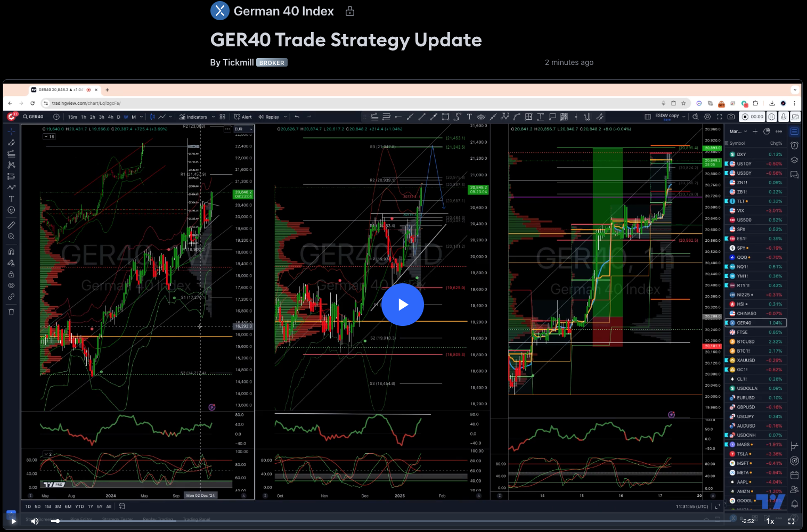Select the ruler measure tool
The width and height of the screenshot is (807, 532).
tap(11, 225)
